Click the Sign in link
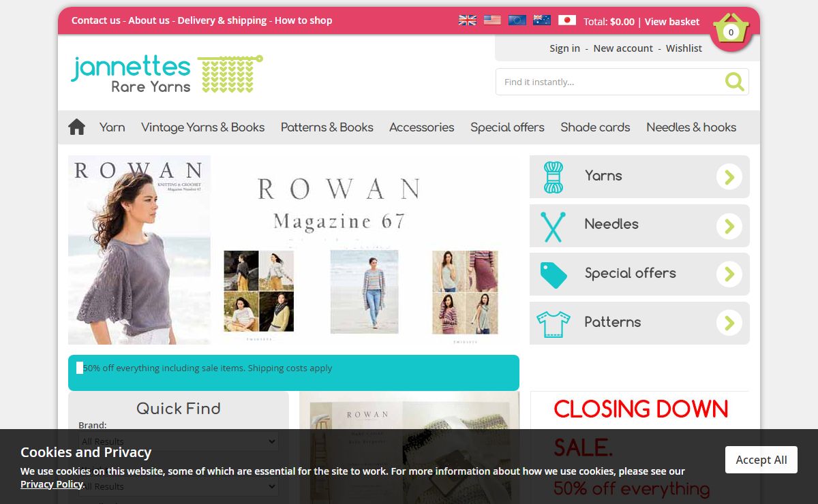This screenshot has width=818, height=504. click(564, 48)
